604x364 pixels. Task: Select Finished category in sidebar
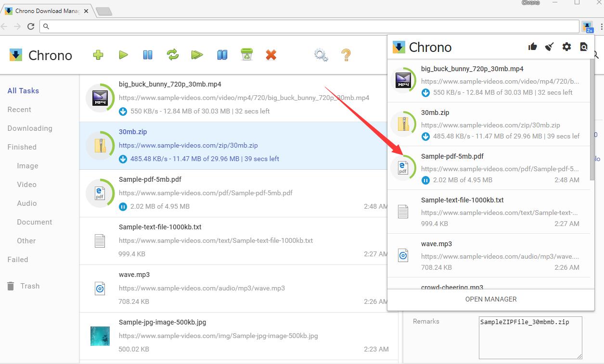click(22, 147)
